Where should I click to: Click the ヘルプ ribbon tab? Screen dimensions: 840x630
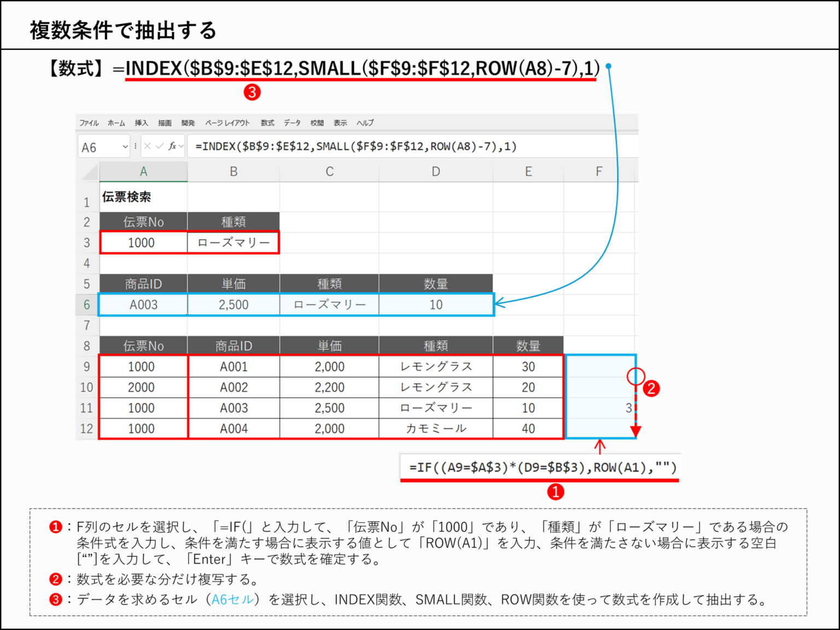click(365, 122)
